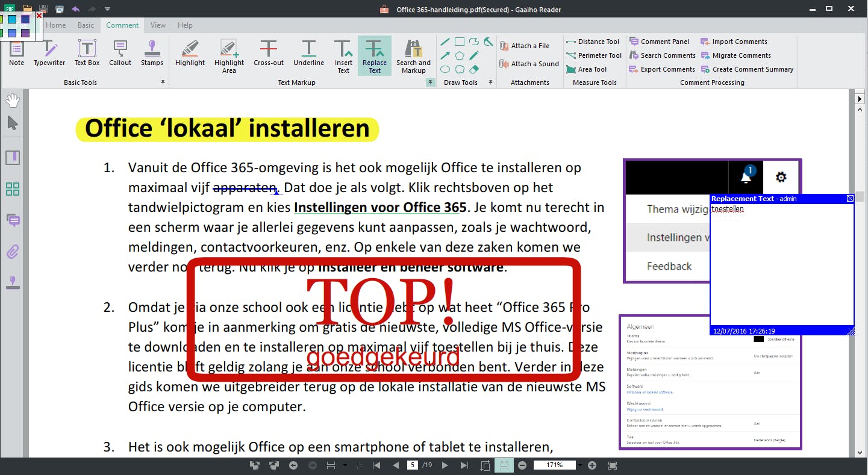
Task: Open Search and Markup
Action: (413, 57)
